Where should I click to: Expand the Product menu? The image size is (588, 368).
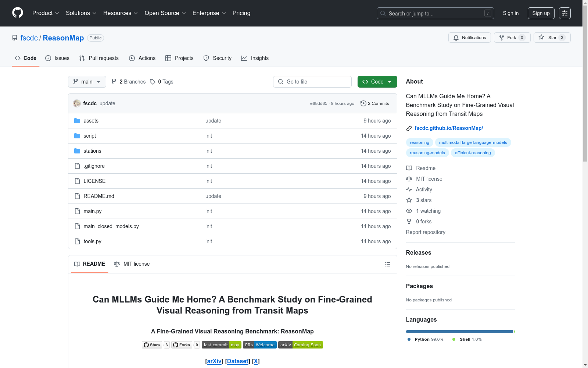46,13
